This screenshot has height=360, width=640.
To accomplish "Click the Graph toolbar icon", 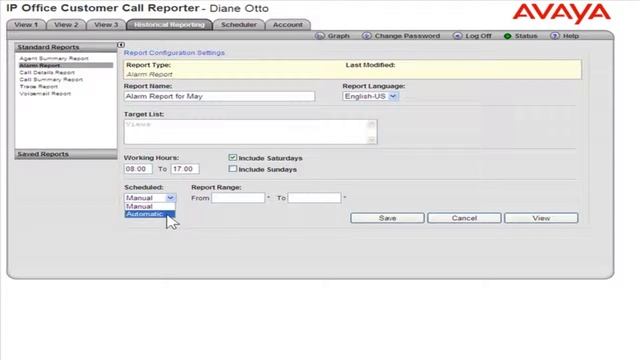I will [x=319, y=36].
